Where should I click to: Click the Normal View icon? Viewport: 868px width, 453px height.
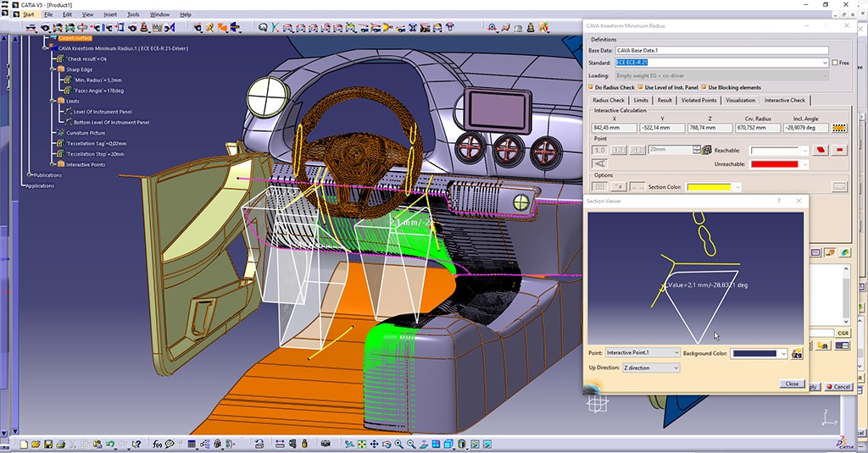[424, 445]
